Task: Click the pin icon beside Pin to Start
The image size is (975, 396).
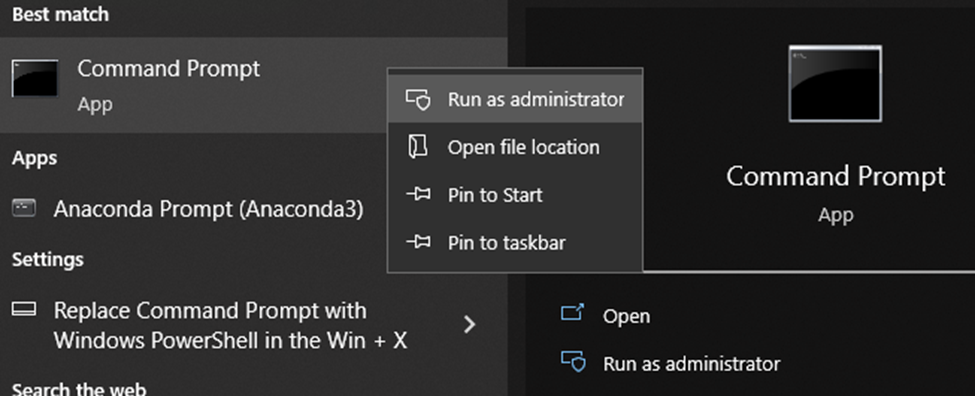Action: point(418,195)
